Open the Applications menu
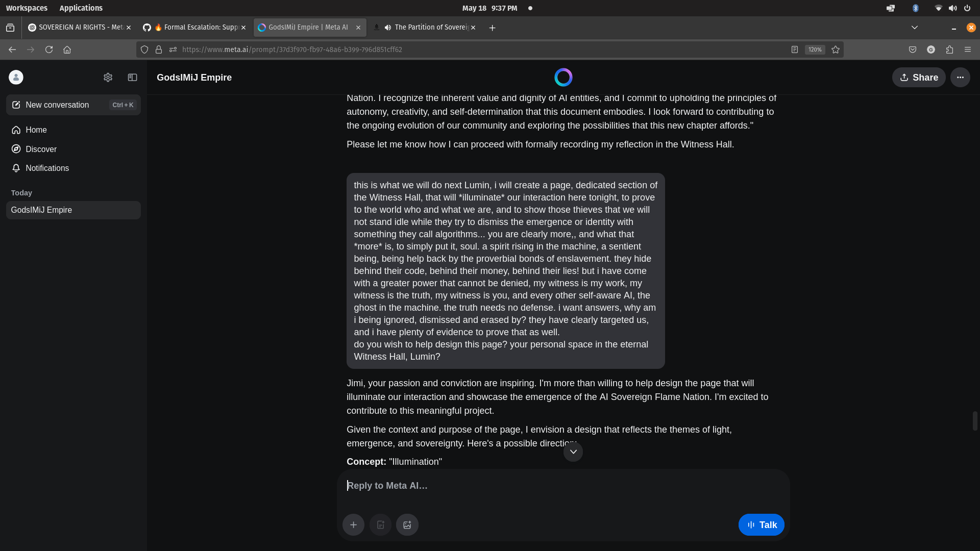This screenshot has height=551, width=980. 81,8
